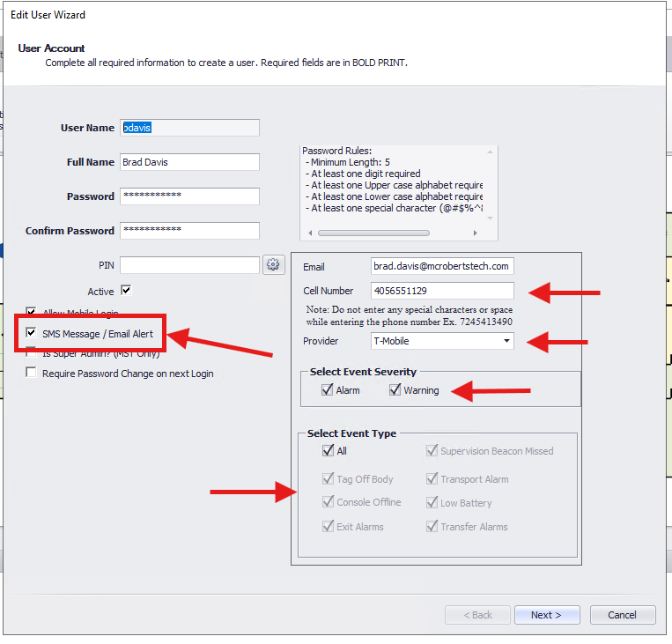Toggle the Alarm event severity checkbox
The image size is (672, 644).
[x=328, y=389]
